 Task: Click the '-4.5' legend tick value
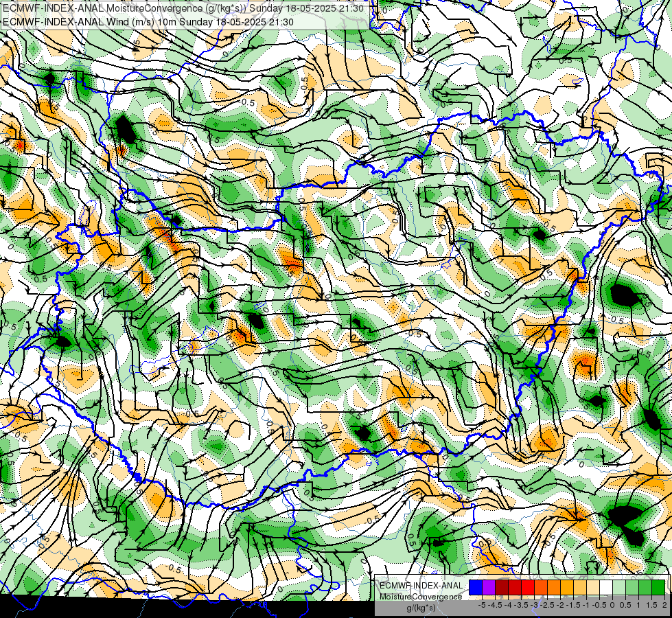point(496,605)
